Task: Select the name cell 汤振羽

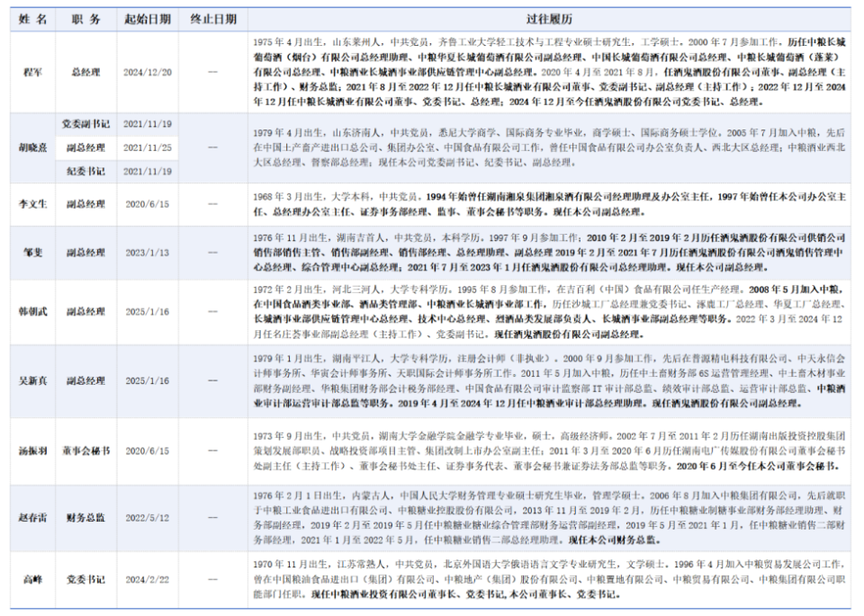Action: (x=33, y=451)
